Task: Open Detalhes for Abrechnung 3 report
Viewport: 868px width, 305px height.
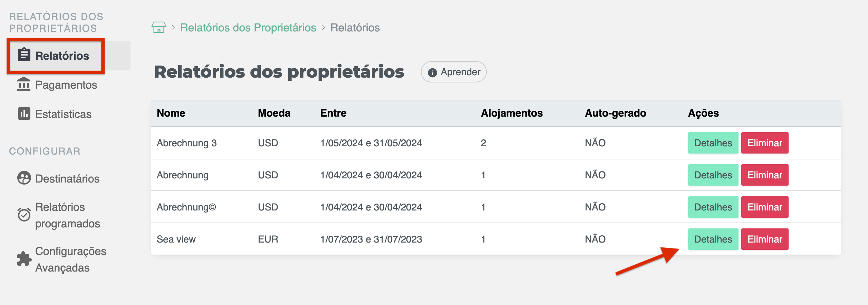Action: coord(713,143)
